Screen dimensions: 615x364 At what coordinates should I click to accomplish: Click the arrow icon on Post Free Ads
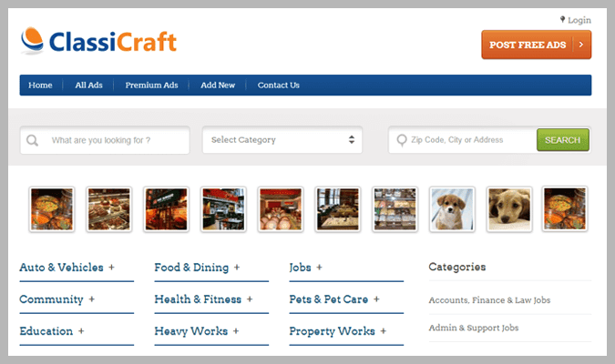click(582, 45)
